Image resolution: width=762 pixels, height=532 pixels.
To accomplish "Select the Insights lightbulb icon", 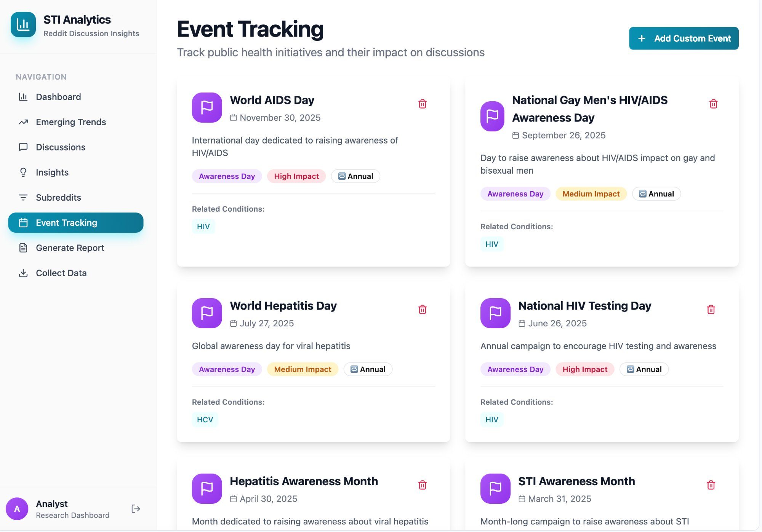I will (23, 172).
